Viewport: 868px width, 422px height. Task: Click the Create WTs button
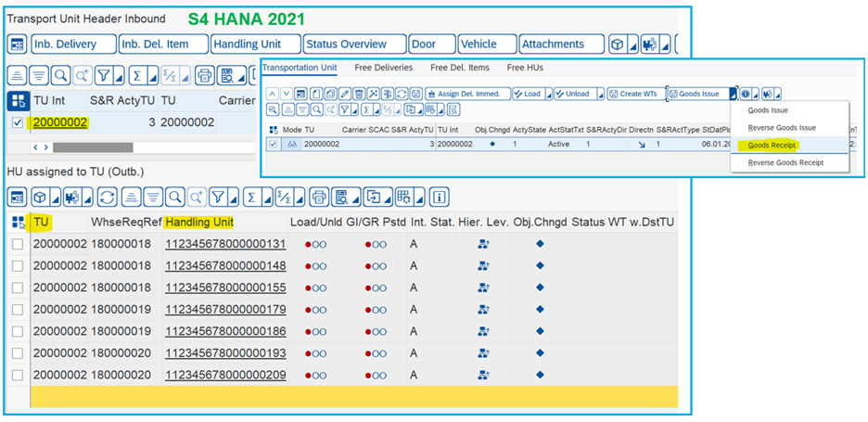click(x=634, y=94)
